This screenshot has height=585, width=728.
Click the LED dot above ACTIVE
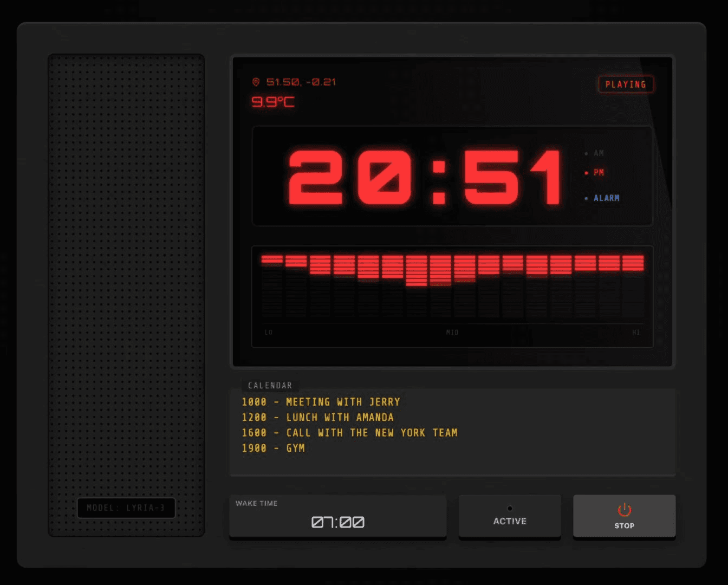[510, 508]
